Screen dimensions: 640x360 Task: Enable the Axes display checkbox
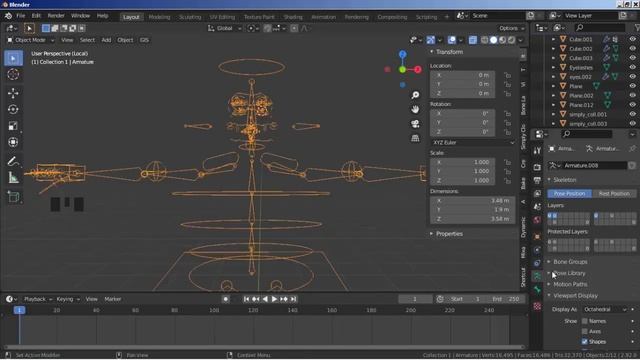click(x=584, y=331)
